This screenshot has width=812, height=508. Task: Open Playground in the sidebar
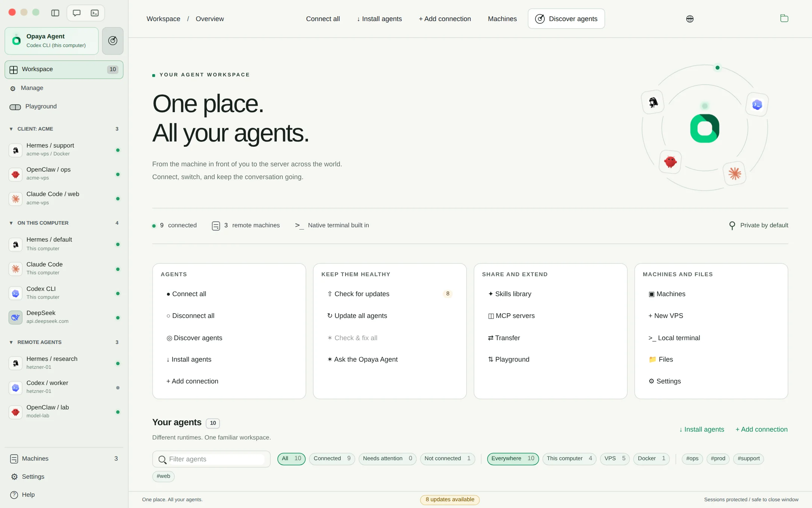(64, 107)
